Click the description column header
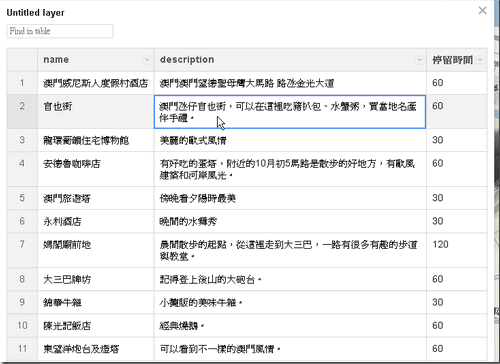Image resolution: width=500 pixels, height=364 pixels. pos(290,60)
